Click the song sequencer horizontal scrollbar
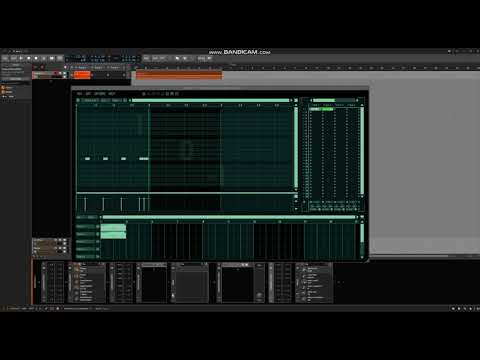Image resolution: width=480 pixels, height=360 pixels. (229, 217)
